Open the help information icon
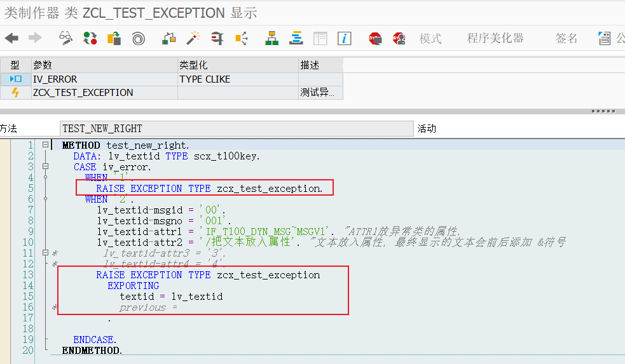Image resolution: width=625 pixels, height=364 pixels. tap(344, 38)
